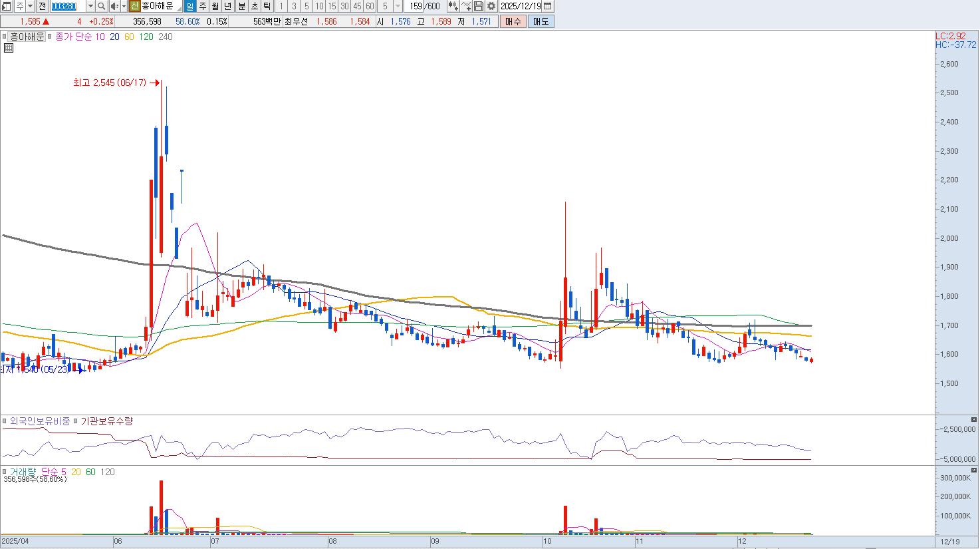Screen dimensions: 980x549
Task: Open dropdown arrow beside the 주 button
Action: (30, 6)
